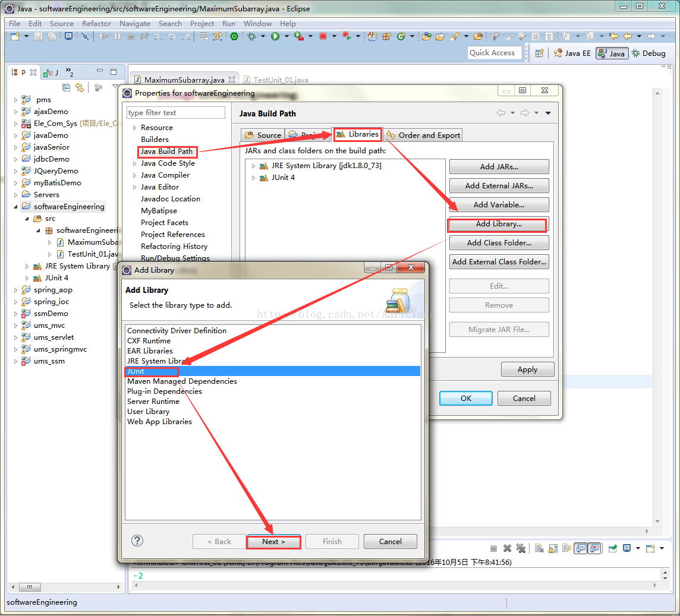Click the Back to previous edit location arrow
Screen dimensions: 680x616
click(628, 36)
